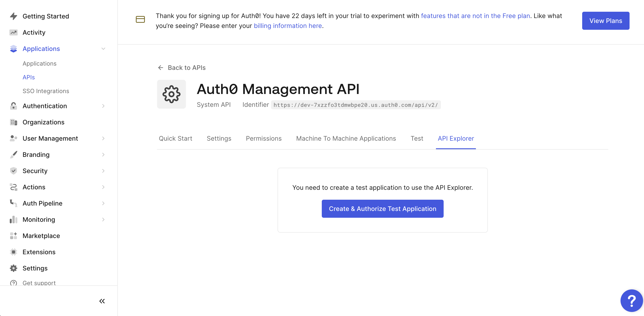Collapse the sidebar with the double-arrow control

102,301
